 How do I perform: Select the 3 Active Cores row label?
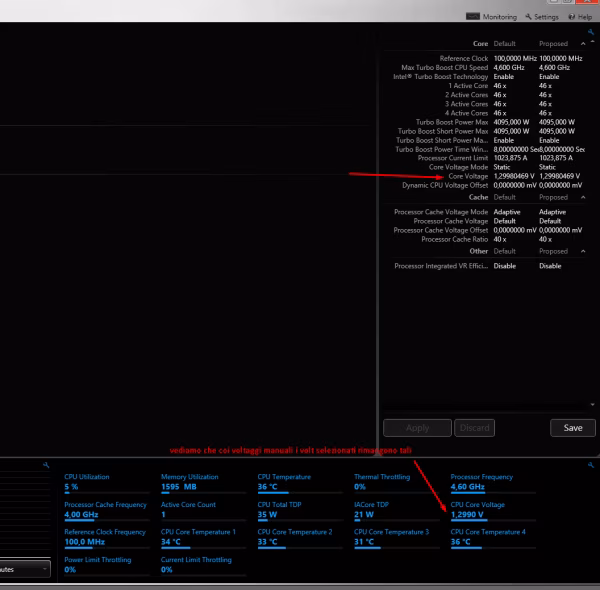(x=466, y=104)
